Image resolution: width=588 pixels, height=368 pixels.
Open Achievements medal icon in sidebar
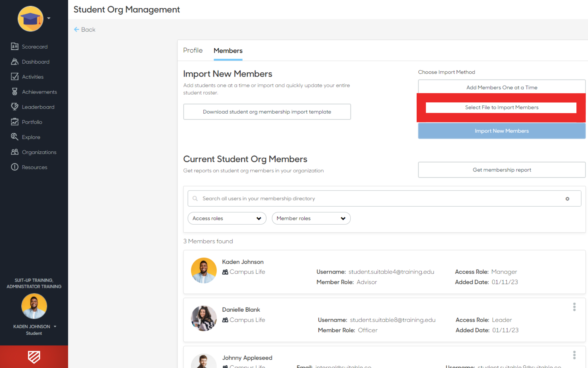click(x=15, y=92)
